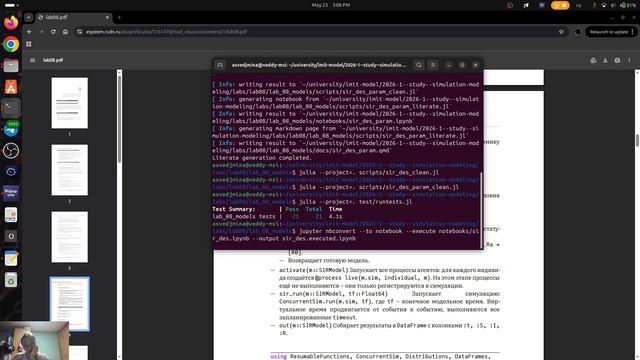The width and height of the screenshot is (640, 360).
Task: Click 'sir_run(m::SIRModel, tf::Float64)' in PDF
Action: (333, 293)
